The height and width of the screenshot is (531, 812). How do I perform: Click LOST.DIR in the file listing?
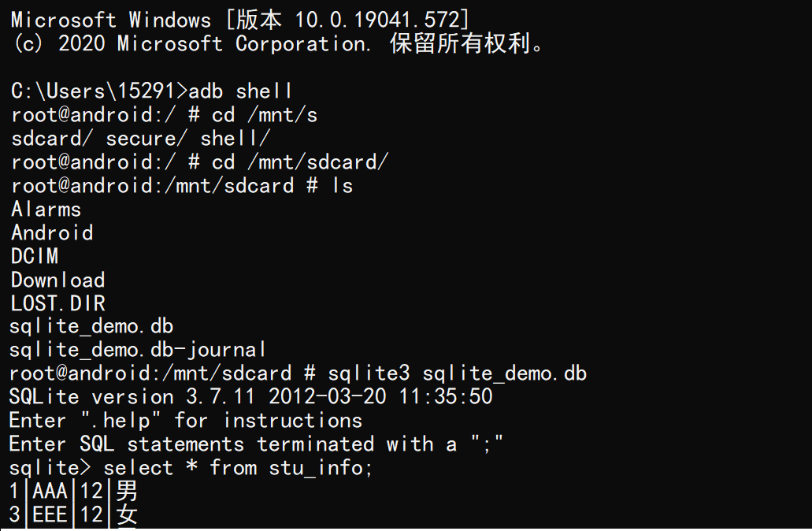[x=57, y=303]
